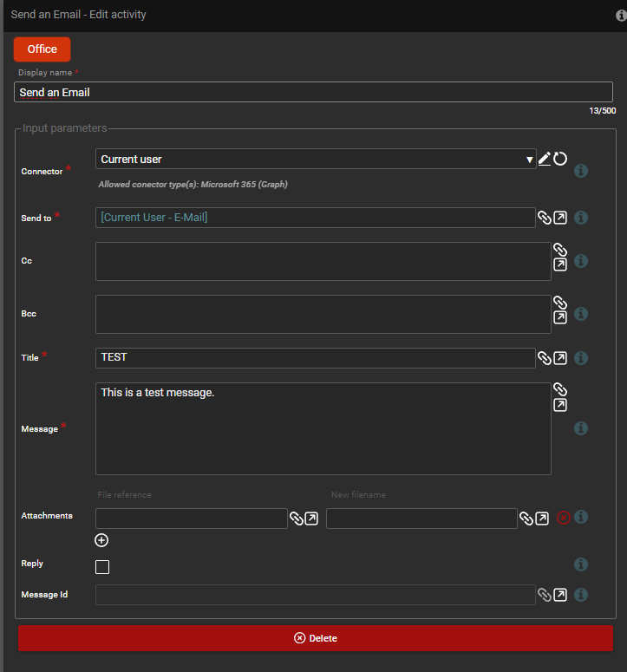Click the info icon for Bcc field

click(x=581, y=314)
